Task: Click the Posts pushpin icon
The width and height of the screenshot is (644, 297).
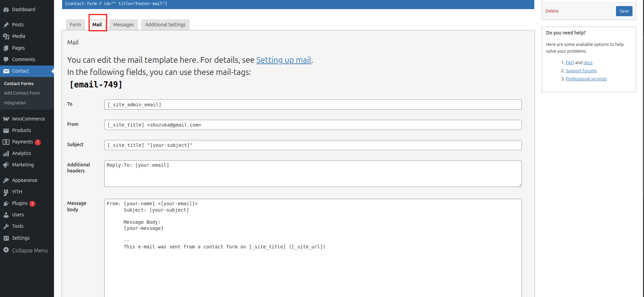Action: pyautogui.click(x=6, y=25)
